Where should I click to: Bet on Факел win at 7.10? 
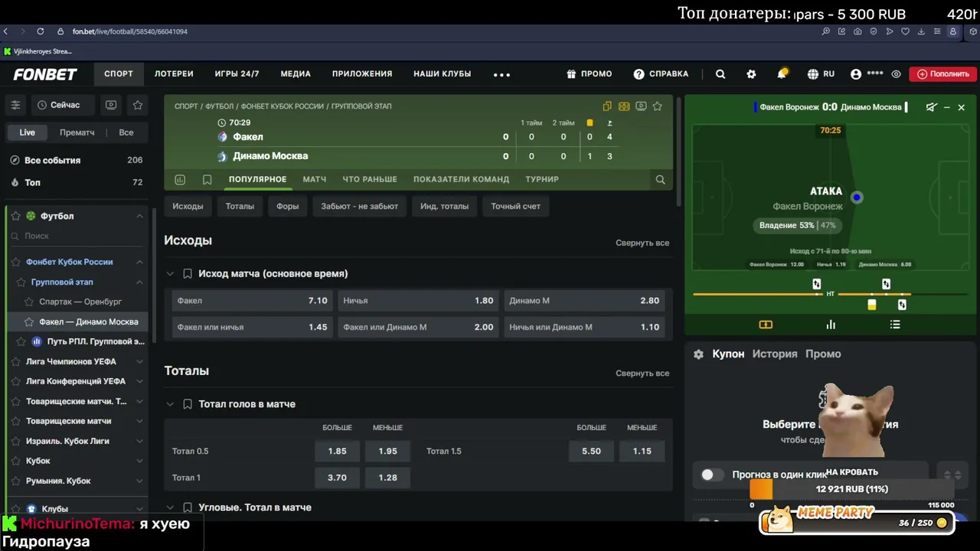coord(252,301)
